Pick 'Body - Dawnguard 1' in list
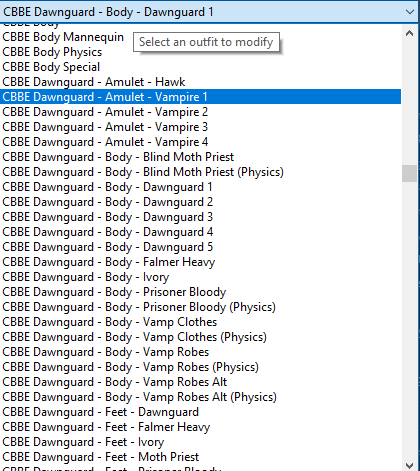The image size is (420, 471). [200, 187]
